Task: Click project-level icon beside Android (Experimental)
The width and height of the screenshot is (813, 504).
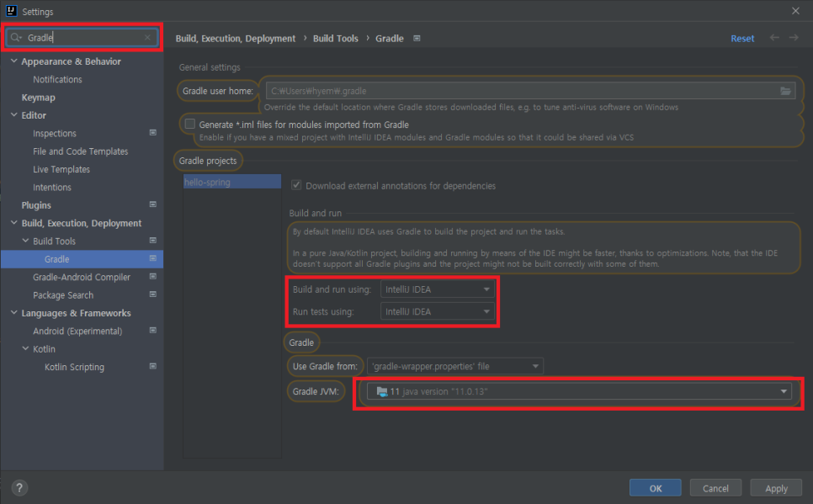Action: click(153, 331)
